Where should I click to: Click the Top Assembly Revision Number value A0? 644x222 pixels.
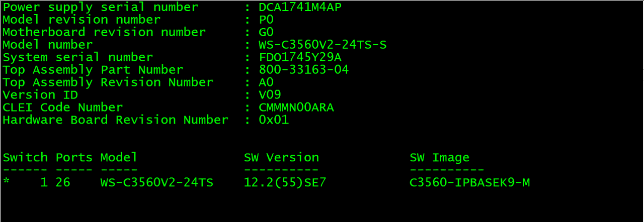pos(266,82)
